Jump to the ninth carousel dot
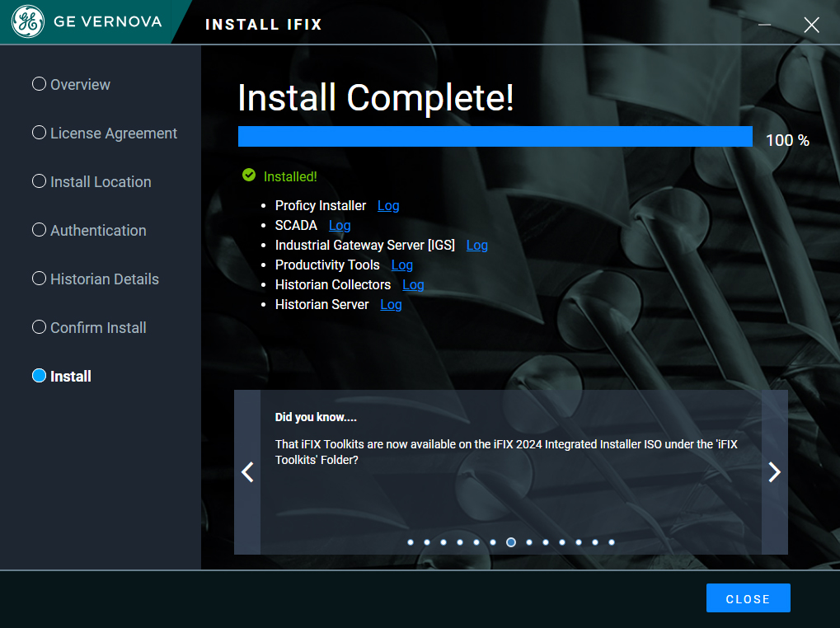Image resolution: width=840 pixels, height=628 pixels. [x=546, y=542]
